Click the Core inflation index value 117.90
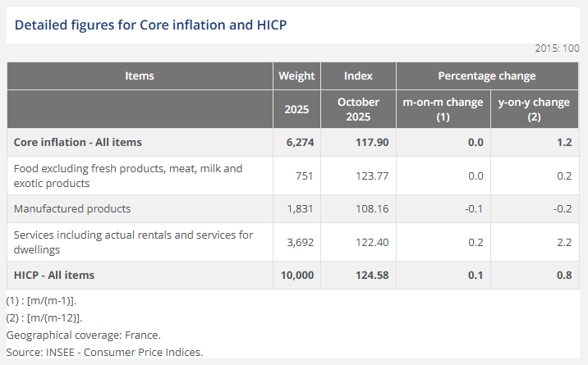Screen dimensions: 588x365 (x=370, y=142)
